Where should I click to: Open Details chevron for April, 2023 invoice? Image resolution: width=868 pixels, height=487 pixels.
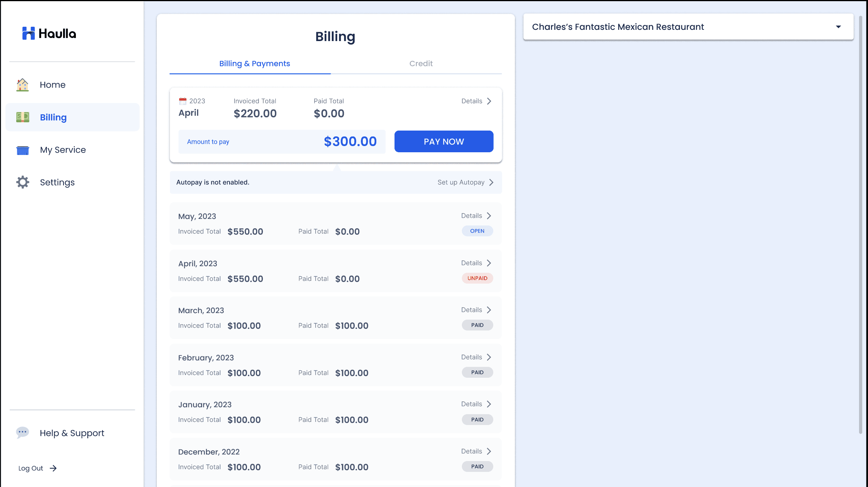pos(489,263)
